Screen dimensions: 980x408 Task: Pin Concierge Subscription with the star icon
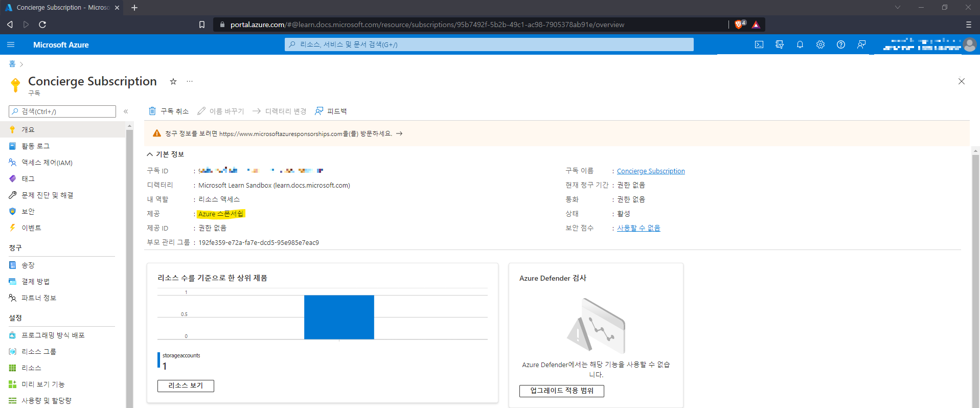point(173,81)
